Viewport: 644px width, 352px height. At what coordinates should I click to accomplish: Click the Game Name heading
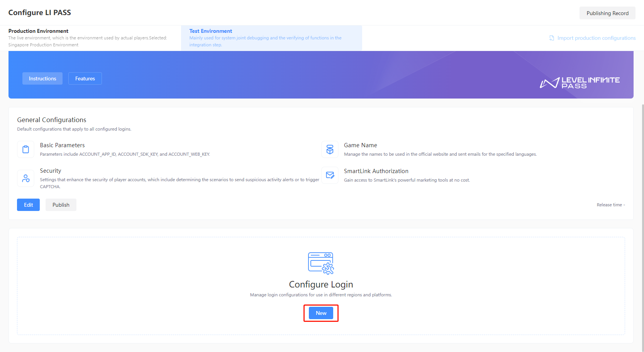(361, 145)
